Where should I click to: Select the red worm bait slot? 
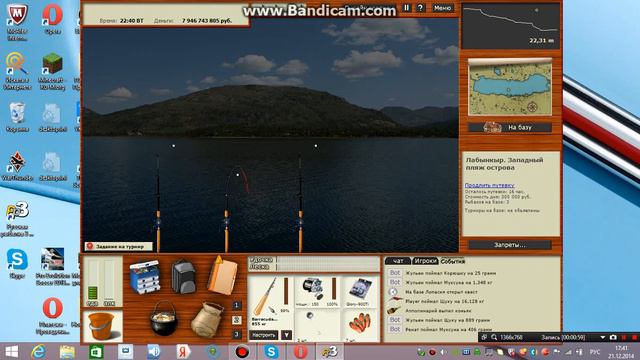(x=361, y=326)
